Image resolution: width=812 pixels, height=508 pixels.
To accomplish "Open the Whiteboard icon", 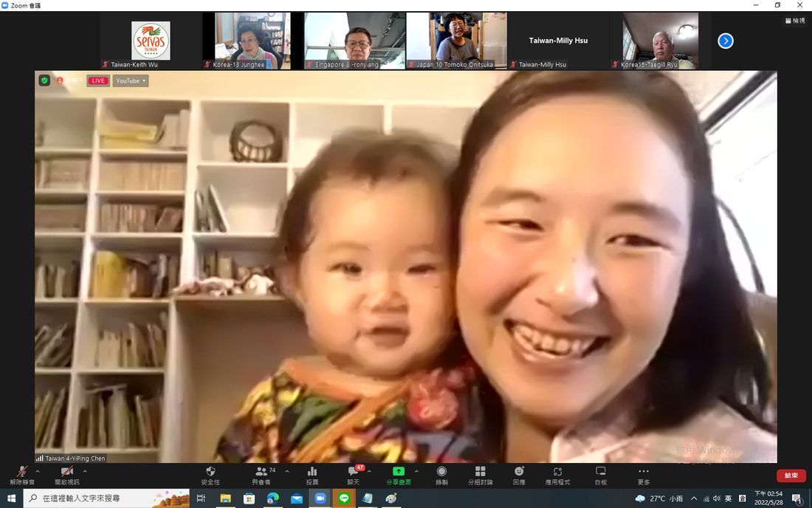I will click(601, 474).
